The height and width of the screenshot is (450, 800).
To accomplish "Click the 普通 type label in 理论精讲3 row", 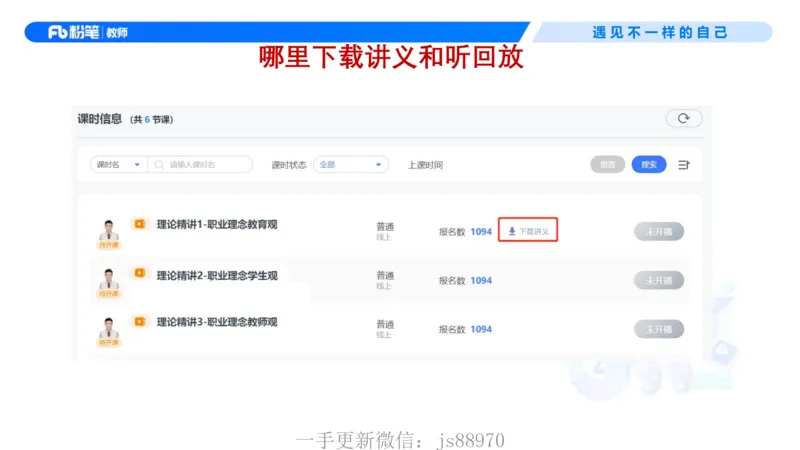I will pyautogui.click(x=385, y=324).
